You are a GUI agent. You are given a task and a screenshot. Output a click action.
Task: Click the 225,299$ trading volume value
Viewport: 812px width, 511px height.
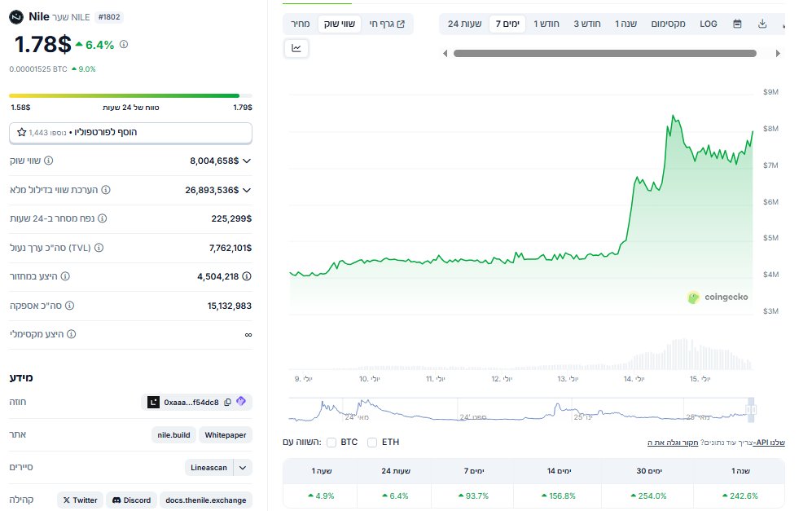coord(231,218)
